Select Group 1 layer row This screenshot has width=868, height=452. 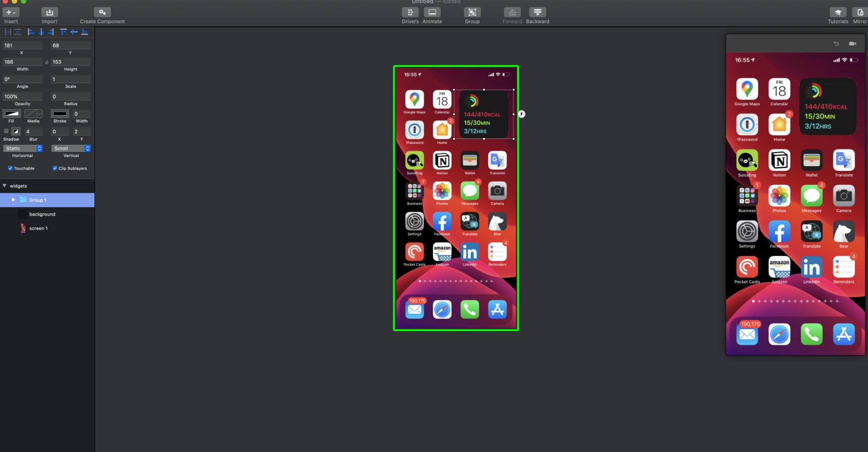[47, 200]
